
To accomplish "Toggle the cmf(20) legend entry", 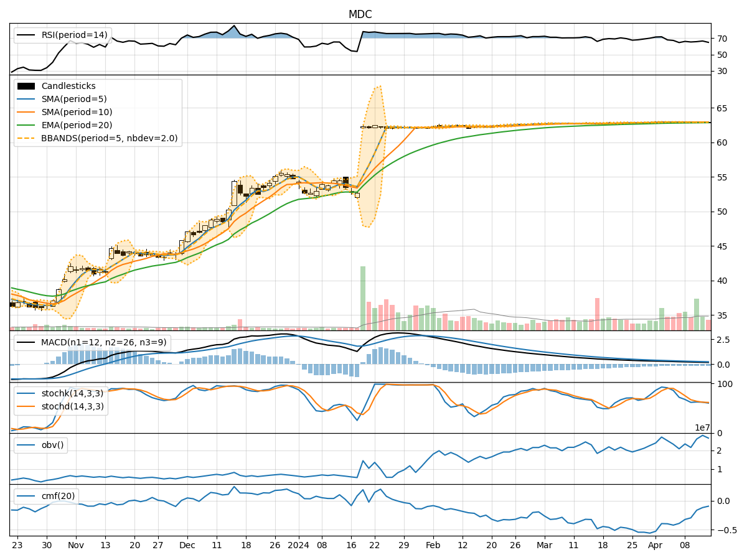I will click(27, 495).
